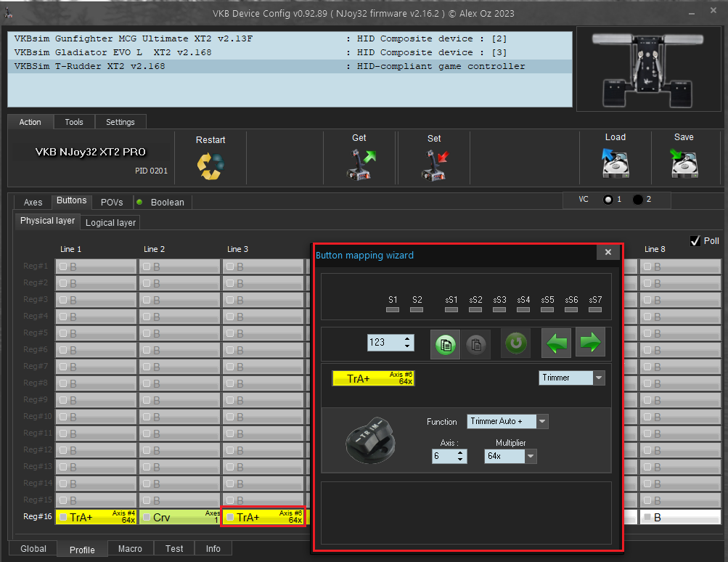Toggle the sS1 shift indicator
Screen dimensions: 728x562
pos(451,309)
